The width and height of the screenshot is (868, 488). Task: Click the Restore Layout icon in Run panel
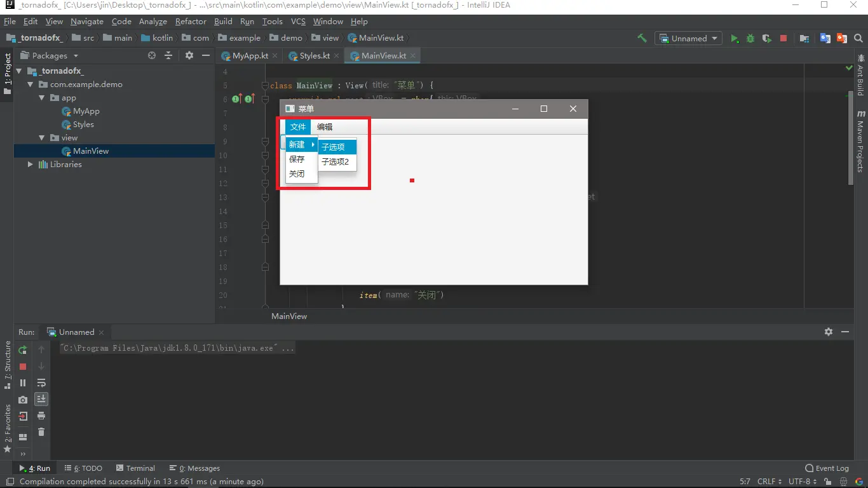23,437
